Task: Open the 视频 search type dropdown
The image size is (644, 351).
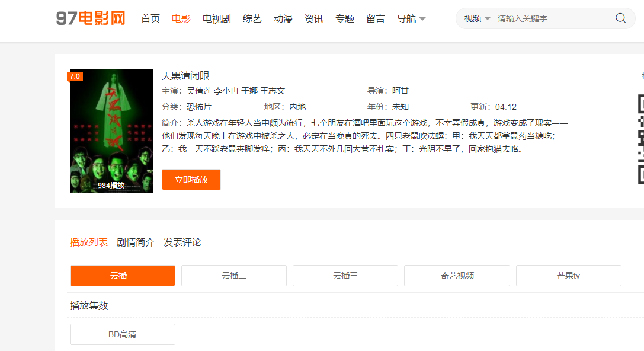Action: point(478,18)
